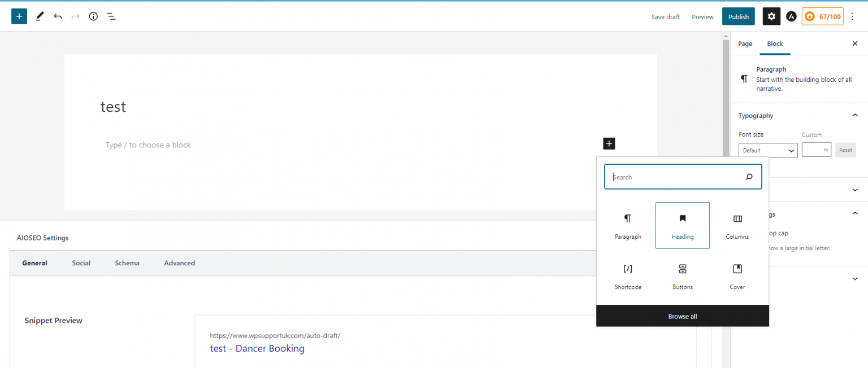The width and height of the screenshot is (868, 368).
Task: Click the Undo arrow icon
Action: (x=57, y=16)
